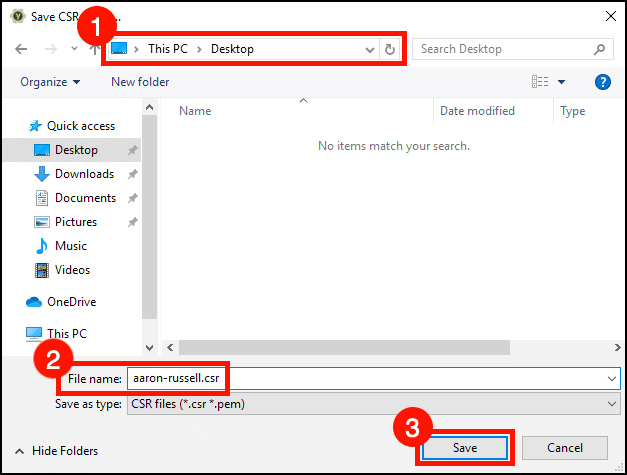The height and width of the screenshot is (475, 627).
Task: Click the Save button
Action: (463, 448)
